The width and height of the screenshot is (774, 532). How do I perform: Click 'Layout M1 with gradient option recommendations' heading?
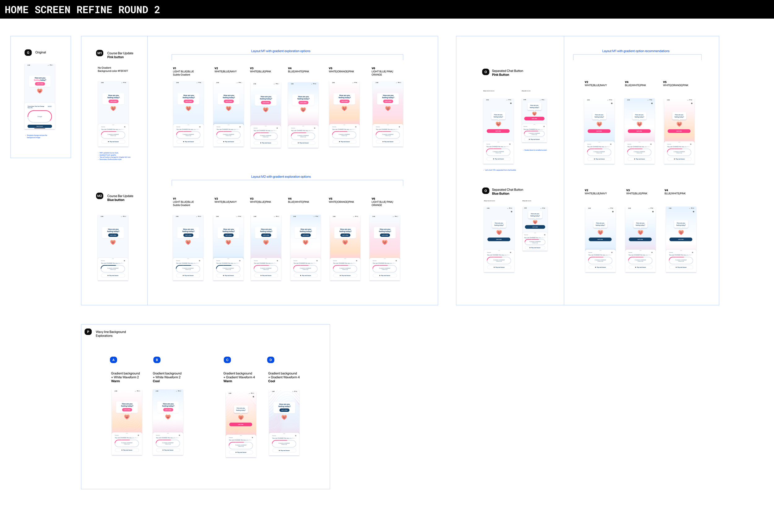tap(636, 51)
